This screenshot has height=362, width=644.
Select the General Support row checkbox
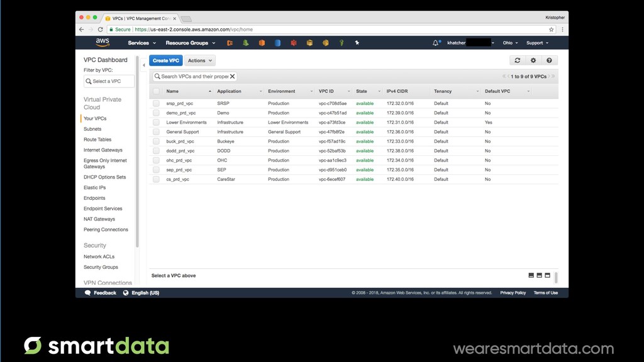pyautogui.click(x=156, y=132)
